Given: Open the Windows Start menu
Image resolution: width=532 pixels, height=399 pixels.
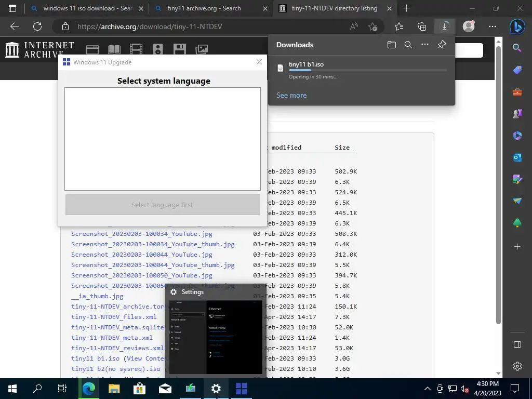Looking at the screenshot, I should [12, 389].
